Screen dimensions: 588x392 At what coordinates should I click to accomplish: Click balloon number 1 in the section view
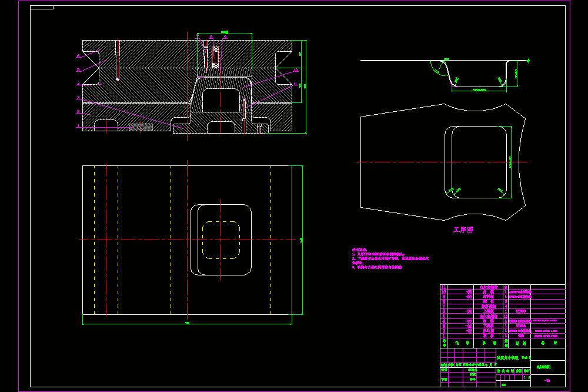tap(78, 126)
